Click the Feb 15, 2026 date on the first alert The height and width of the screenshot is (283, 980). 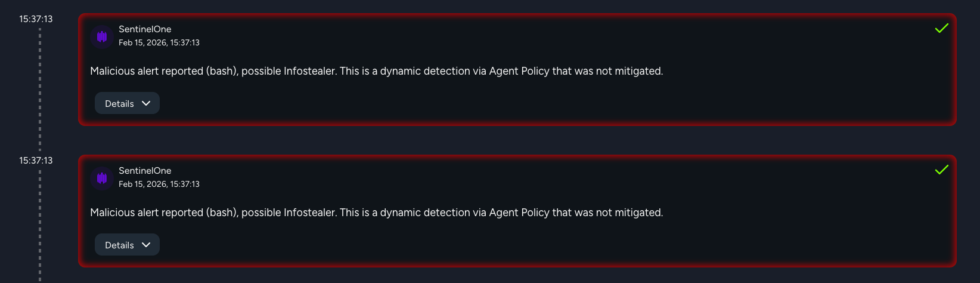[x=159, y=43]
